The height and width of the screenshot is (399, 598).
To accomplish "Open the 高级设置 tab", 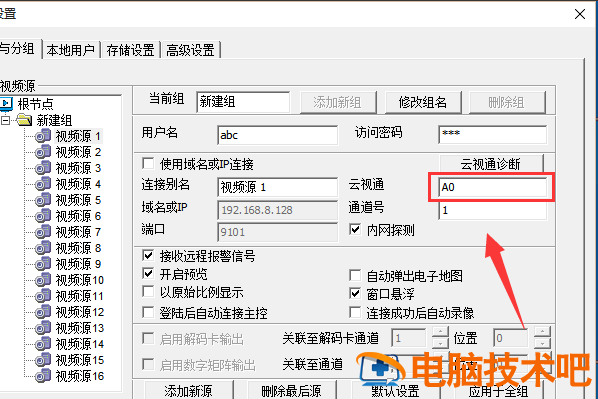I will [x=191, y=50].
